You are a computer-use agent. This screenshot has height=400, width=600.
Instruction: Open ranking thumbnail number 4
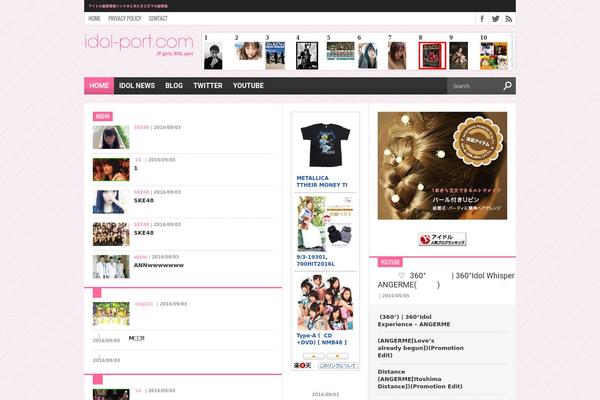pyautogui.click(x=307, y=56)
